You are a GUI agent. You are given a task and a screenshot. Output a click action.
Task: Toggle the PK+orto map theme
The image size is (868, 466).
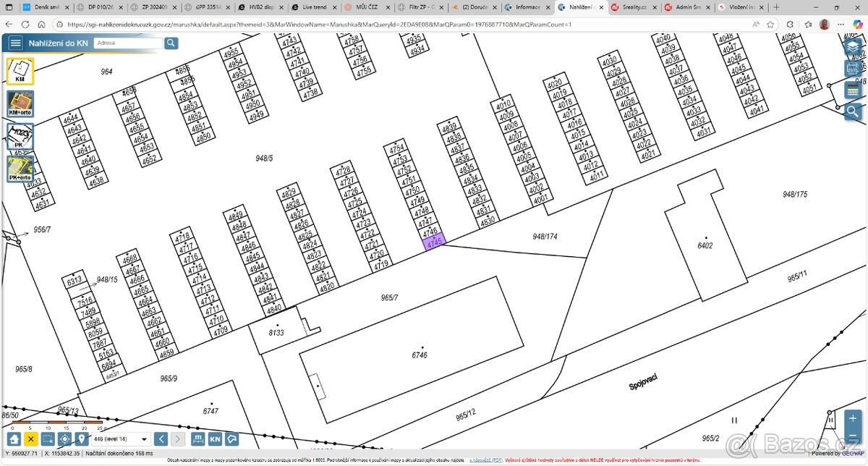20,169
